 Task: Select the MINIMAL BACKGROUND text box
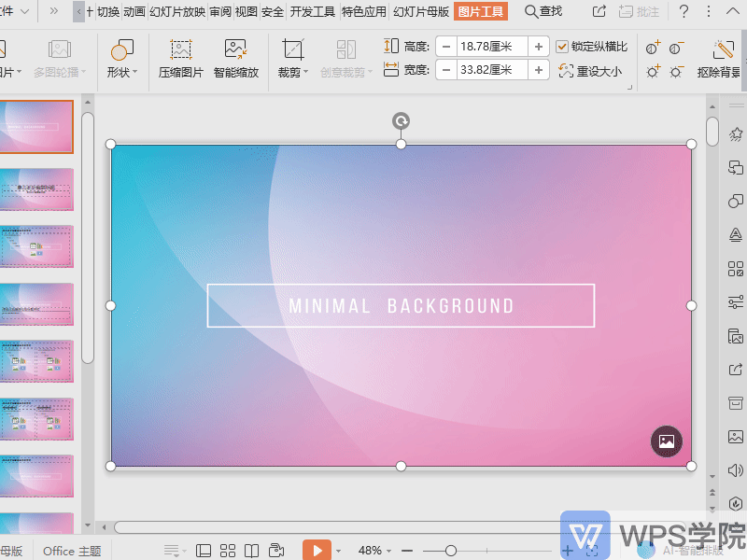pyautogui.click(x=402, y=306)
